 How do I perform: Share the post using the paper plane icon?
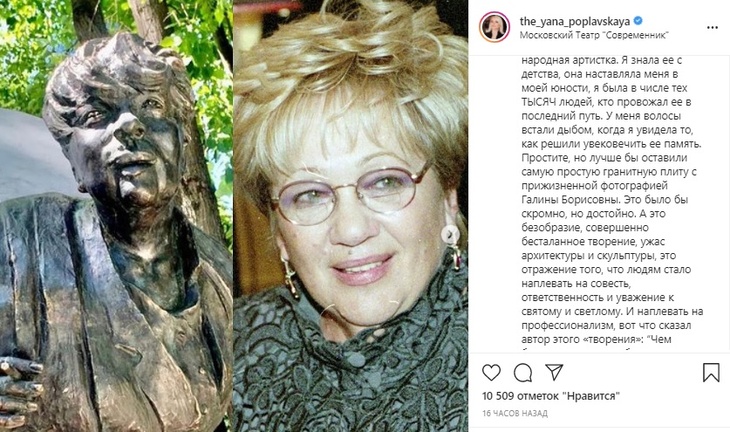[554, 372]
